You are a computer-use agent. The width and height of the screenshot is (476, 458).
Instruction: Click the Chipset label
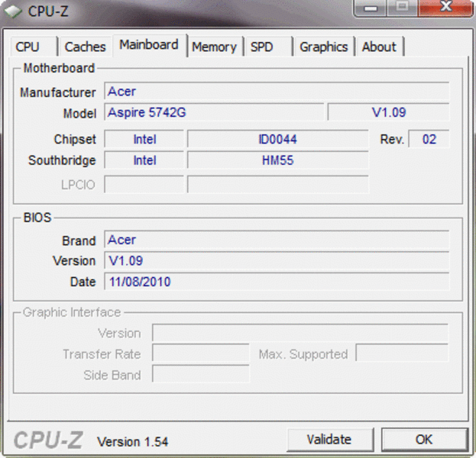(x=75, y=140)
